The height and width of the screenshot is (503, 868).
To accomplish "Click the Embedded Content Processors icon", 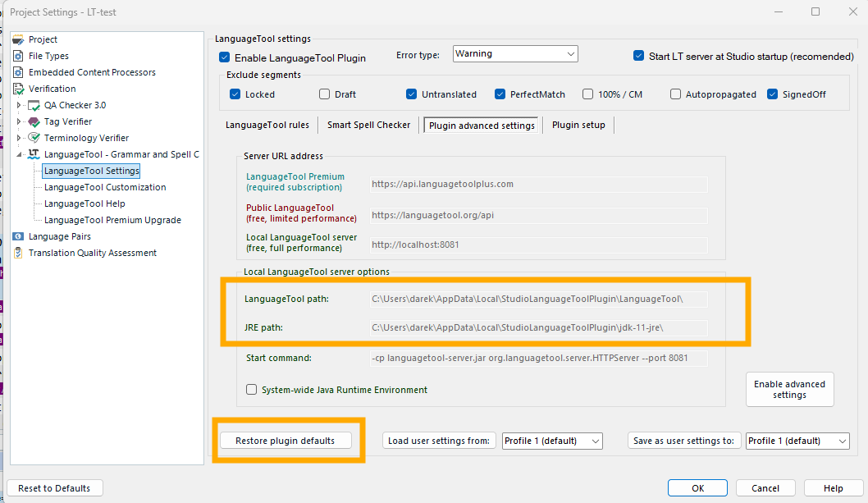I will pyautogui.click(x=18, y=72).
